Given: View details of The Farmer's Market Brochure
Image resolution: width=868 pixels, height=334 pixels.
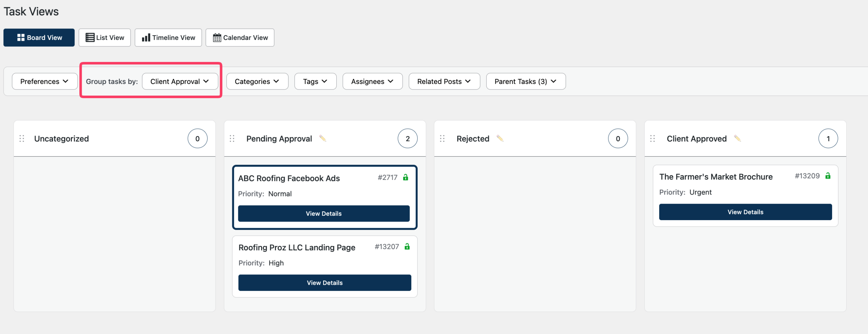Looking at the screenshot, I should click(745, 212).
